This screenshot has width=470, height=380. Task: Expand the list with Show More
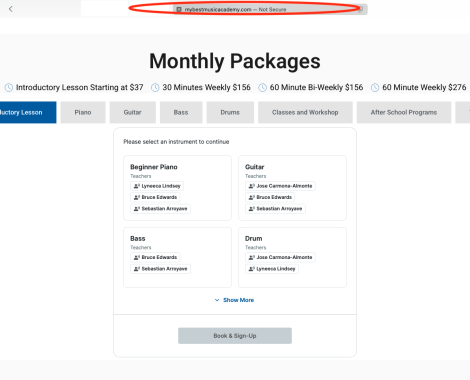point(235,300)
